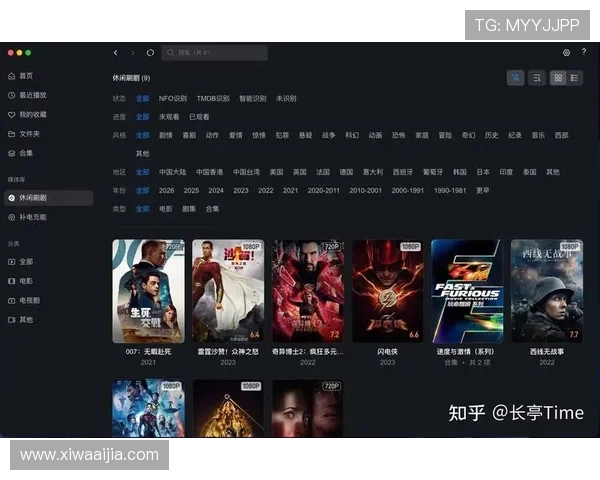600x480 pixels.
Task: Filter year by 更早
Action: (483, 190)
